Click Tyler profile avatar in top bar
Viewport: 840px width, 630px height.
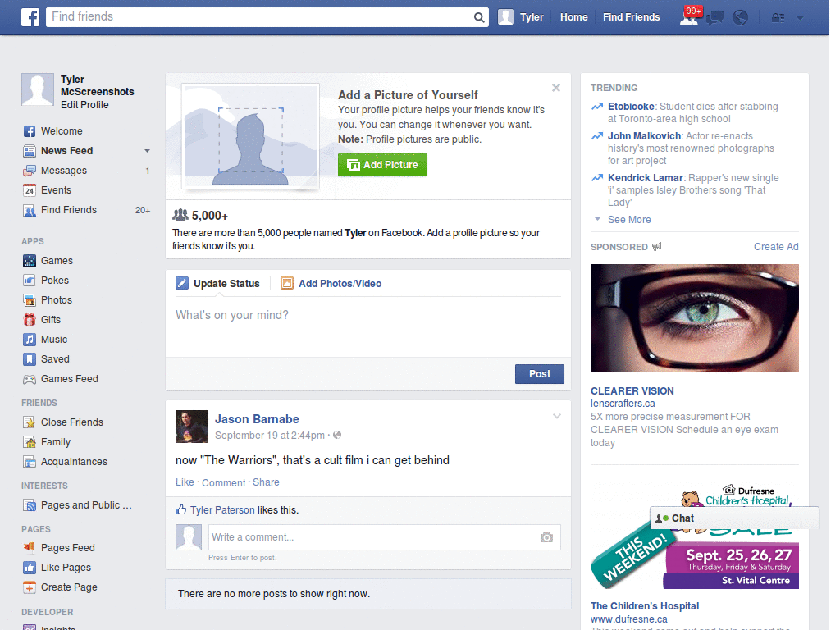(505, 17)
